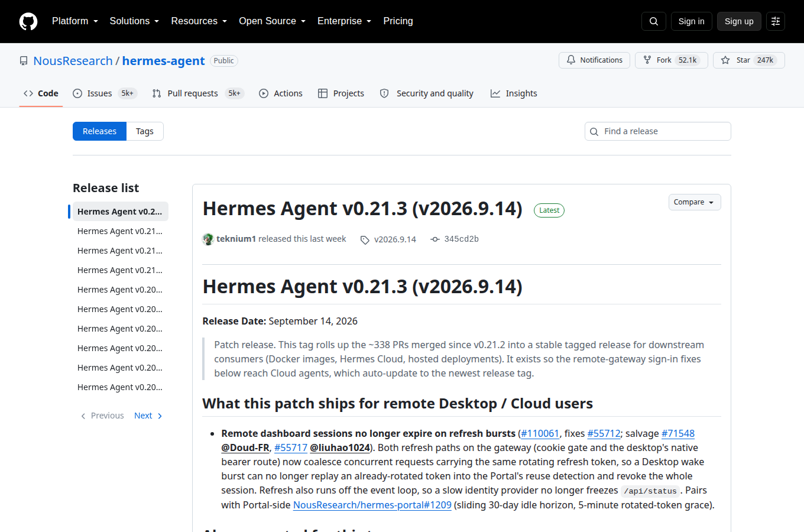This screenshot has width=804, height=532.
Task: Click the repository book icon
Action: [24, 61]
